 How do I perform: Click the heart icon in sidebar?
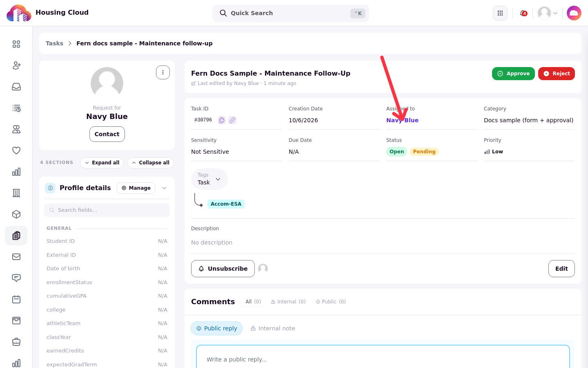pyautogui.click(x=16, y=150)
